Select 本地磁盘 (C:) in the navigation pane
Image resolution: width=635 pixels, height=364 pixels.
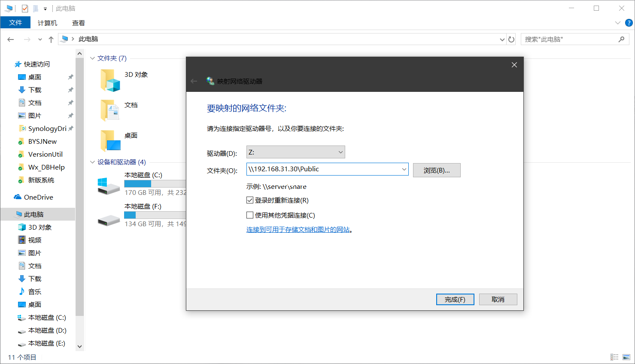click(x=47, y=318)
